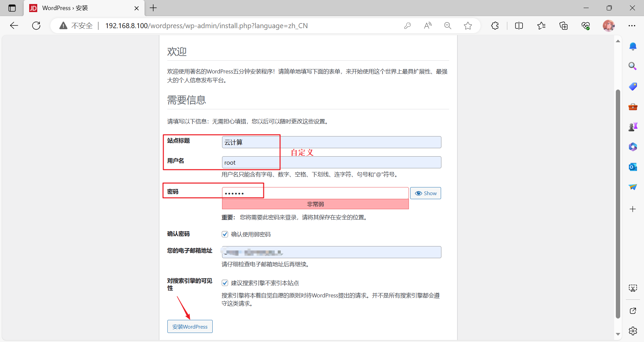Open the Favorites list
Screen dimensions: 644x342
(541, 25)
